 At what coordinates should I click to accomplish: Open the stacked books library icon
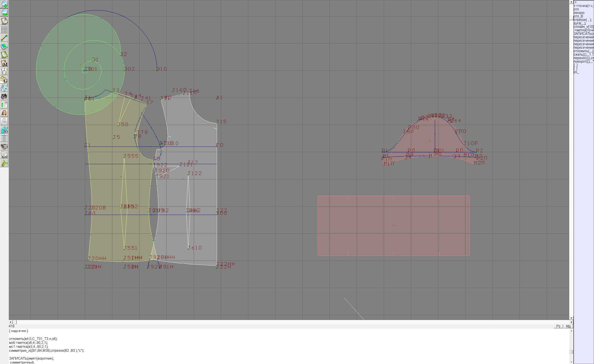[x=4, y=147]
